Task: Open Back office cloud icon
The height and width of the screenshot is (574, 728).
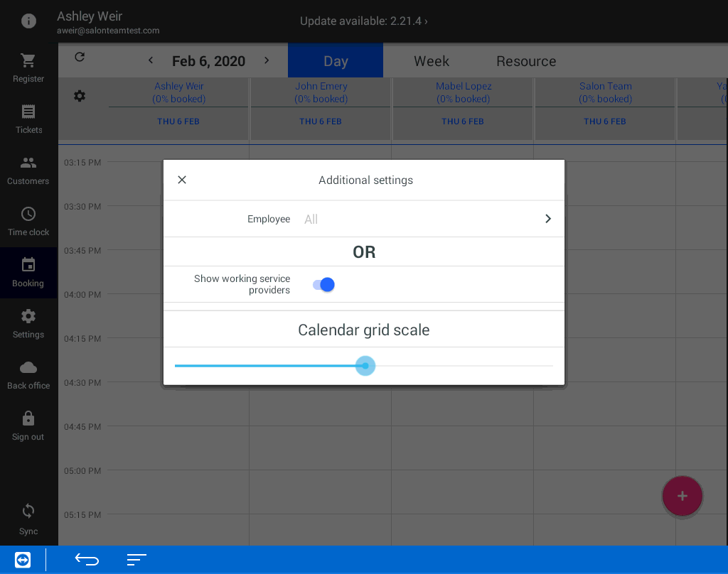Action: pyautogui.click(x=28, y=368)
